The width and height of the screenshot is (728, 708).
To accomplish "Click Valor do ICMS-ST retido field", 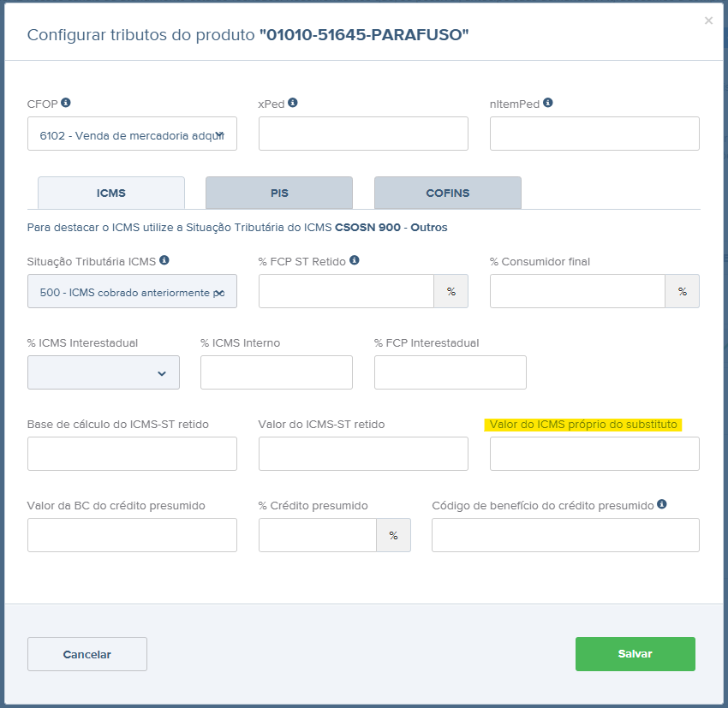I will point(363,454).
